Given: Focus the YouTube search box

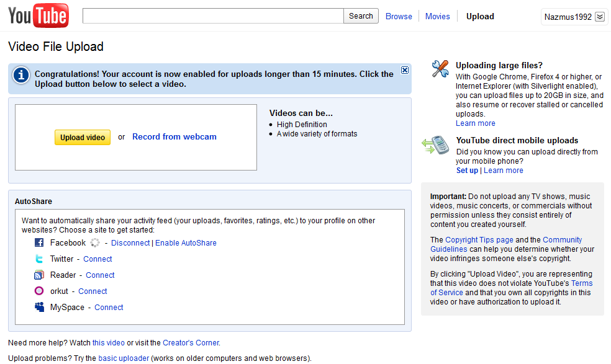Looking at the screenshot, I should point(213,16).
